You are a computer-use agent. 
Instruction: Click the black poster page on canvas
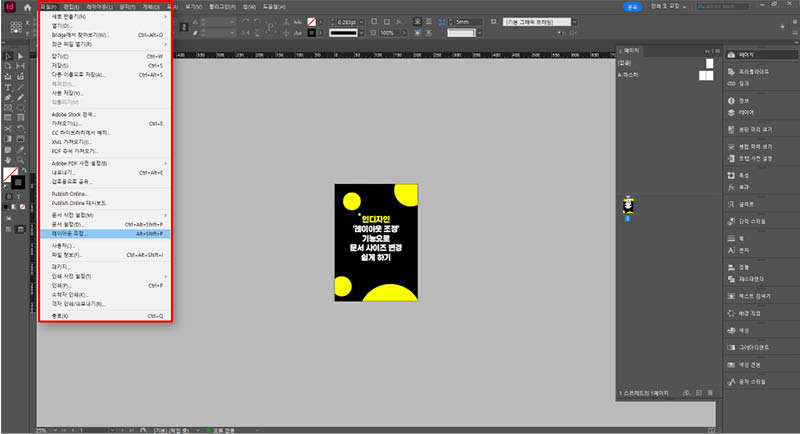[x=376, y=243]
